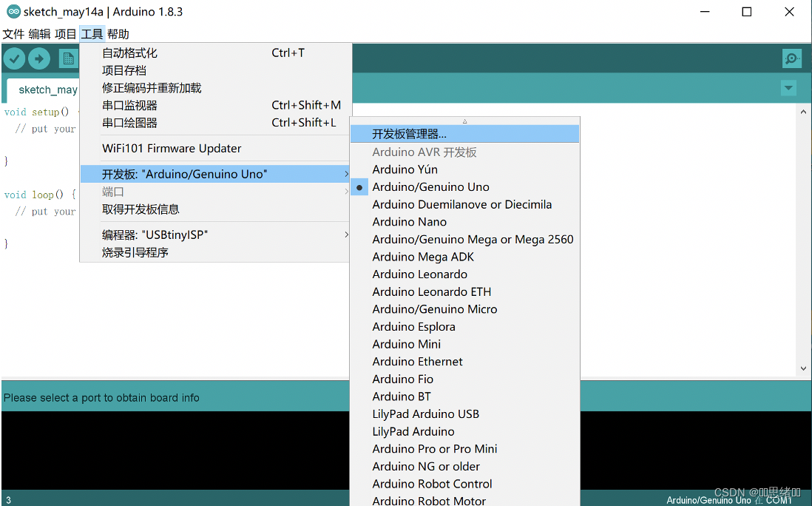Click the 工具 menu in the menu bar
This screenshot has height=506, width=812.
click(x=92, y=34)
